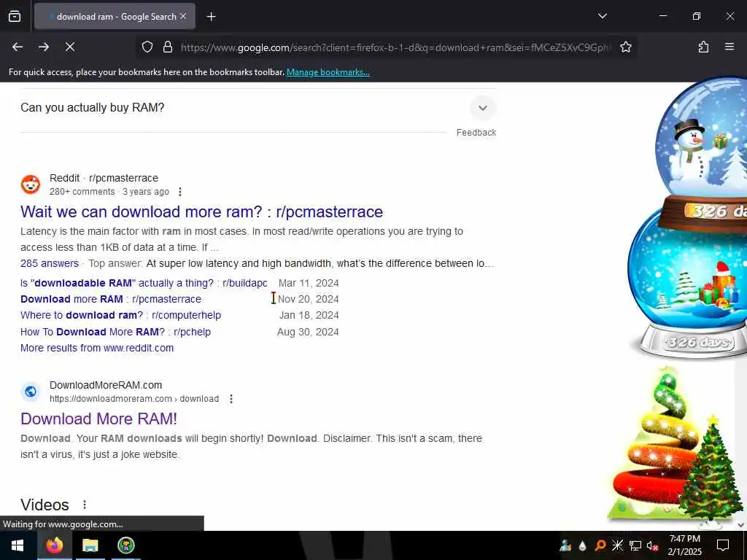The image size is (747, 560).
Task: Click the muted volume tray icon
Action: point(653,545)
